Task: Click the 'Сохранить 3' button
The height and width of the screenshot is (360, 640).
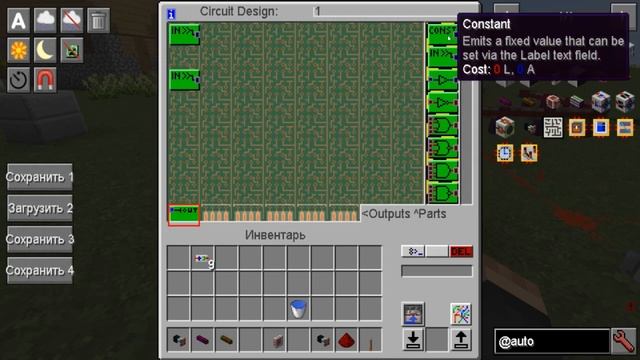Action: pos(40,239)
